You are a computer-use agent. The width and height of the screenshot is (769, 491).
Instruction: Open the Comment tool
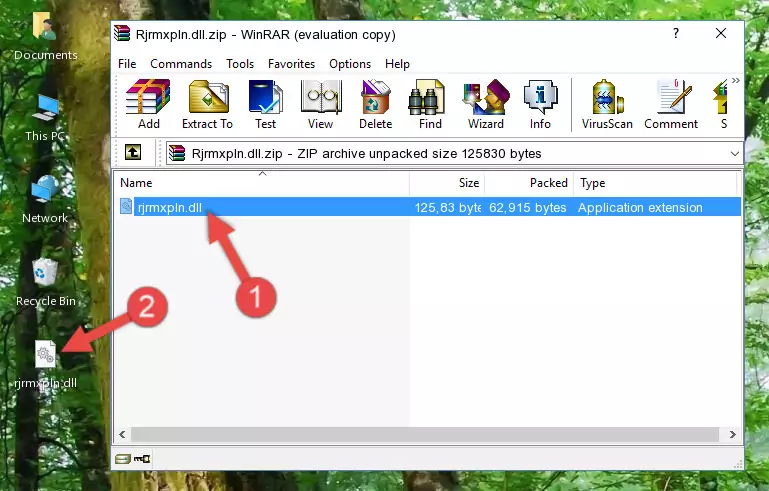pyautogui.click(x=671, y=104)
